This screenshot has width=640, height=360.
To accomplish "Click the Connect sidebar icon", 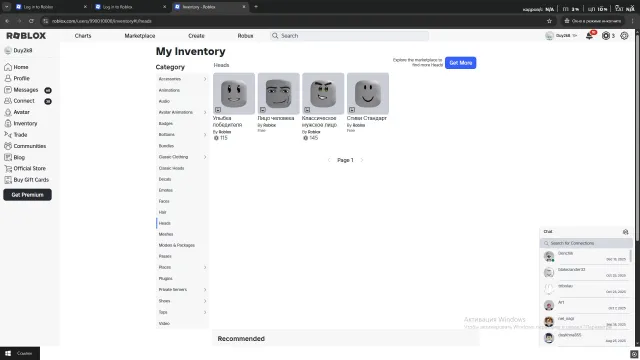I will (x=8, y=101).
